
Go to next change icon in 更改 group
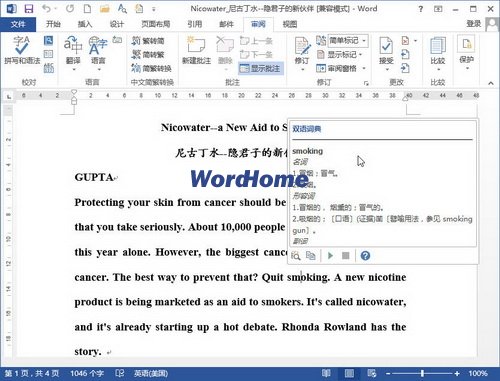tap(405, 68)
